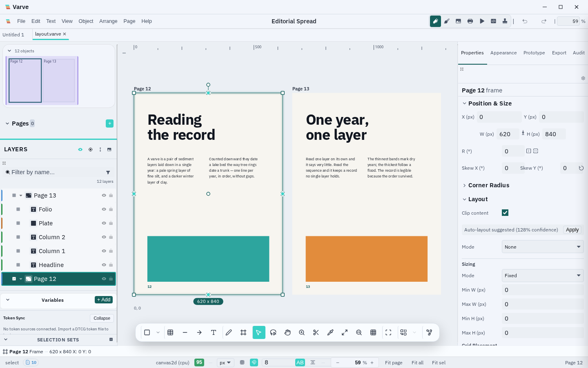This screenshot has width=588, height=368.
Task: Open the Code view icon
Action: 493,21
